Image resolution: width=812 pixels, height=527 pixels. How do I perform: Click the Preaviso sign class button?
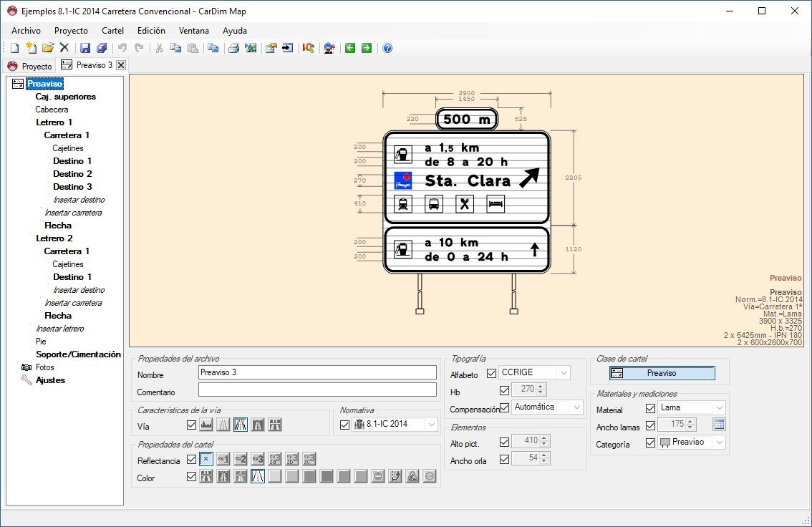[x=662, y=373]
